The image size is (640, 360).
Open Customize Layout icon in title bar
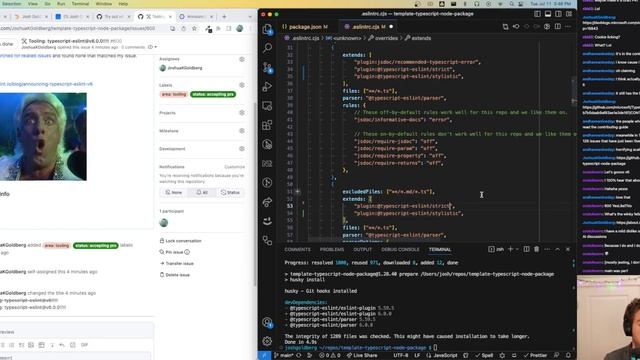569,14
